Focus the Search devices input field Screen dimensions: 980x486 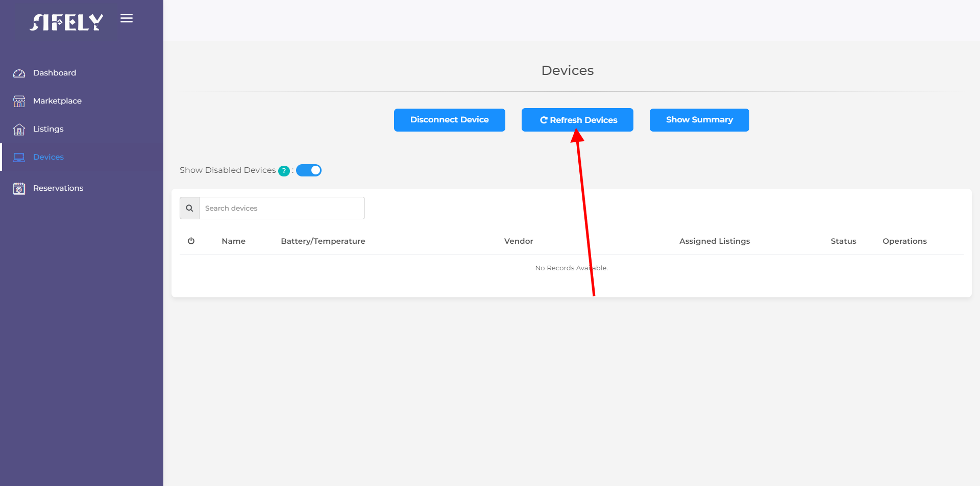tap(282, 208)
